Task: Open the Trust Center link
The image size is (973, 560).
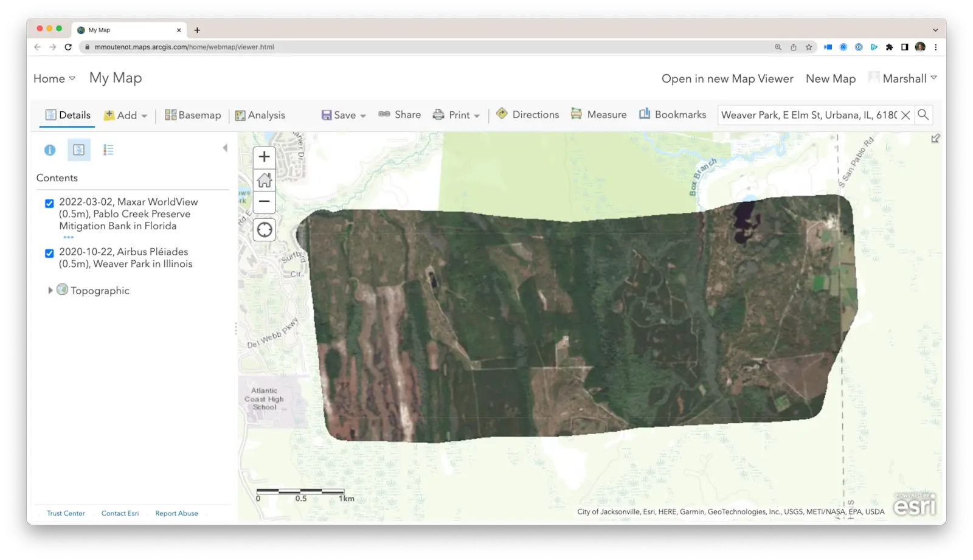Action: 66,513
